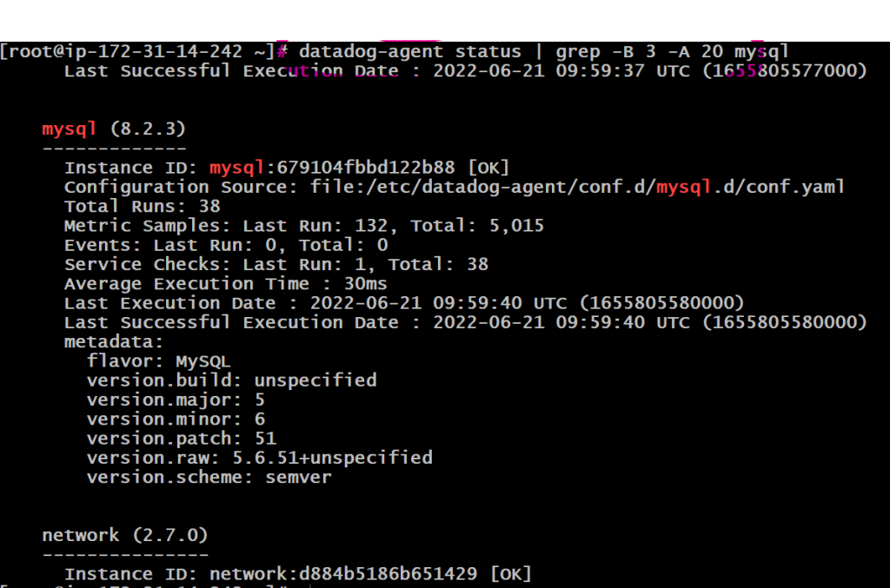Click the Events: Last Run line
This screenshot has height=588, width=890.
click(225, 245)
